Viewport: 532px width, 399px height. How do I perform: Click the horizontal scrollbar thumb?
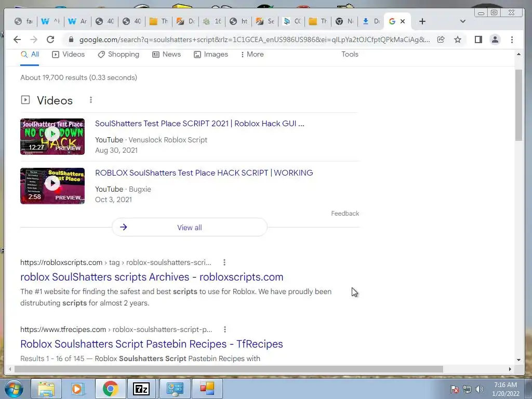(229, 369)
